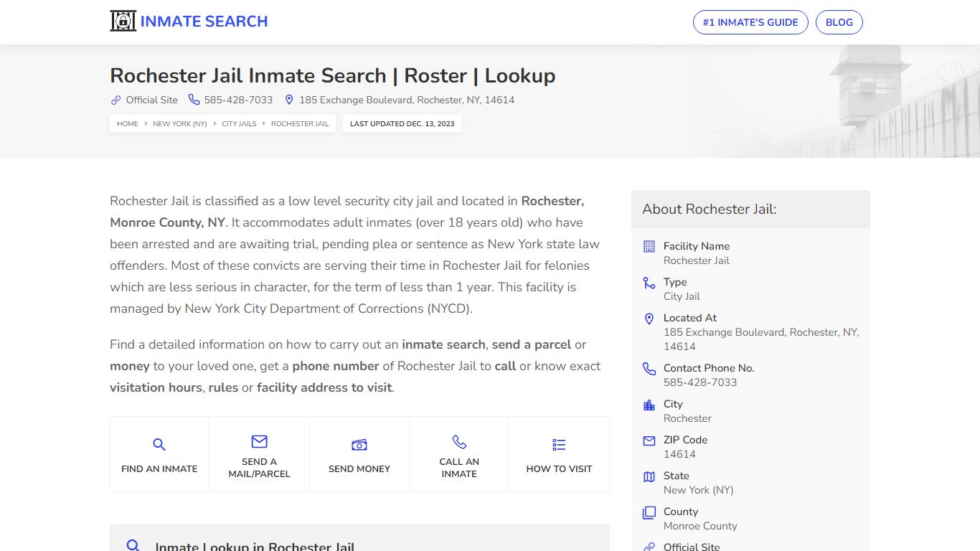The width and height of the screenshot is (980, 551).
Task: Go to the Blog page
Action: tap(839, 22)
